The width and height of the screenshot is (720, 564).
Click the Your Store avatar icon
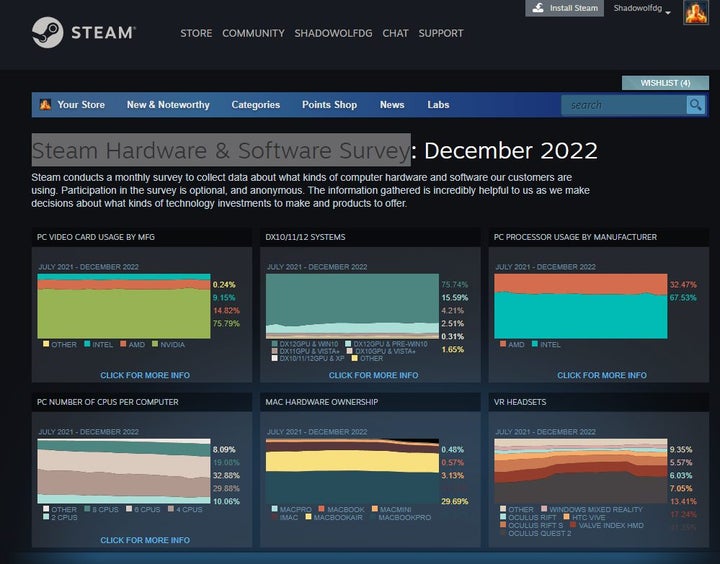pyautogui.click(x=45, y=105)
